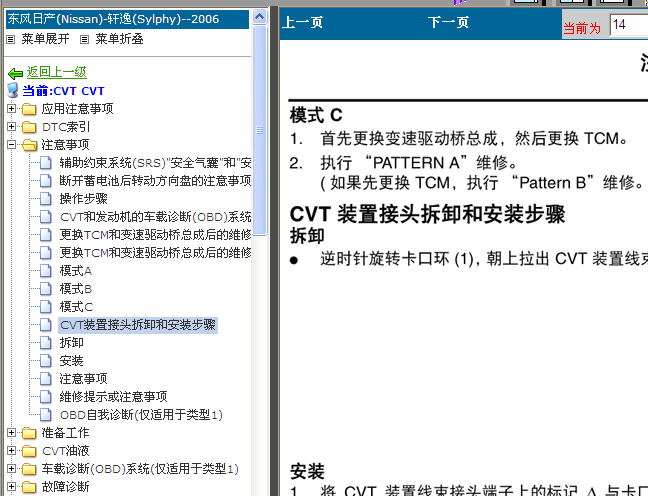This screenshot has width=648, height=496.
Task: Click CVT油液 folder label
Action: point(65,451)
